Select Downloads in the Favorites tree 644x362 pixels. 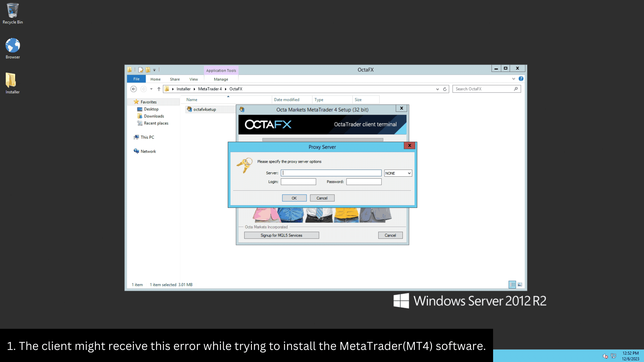click(x=154, y=116)
